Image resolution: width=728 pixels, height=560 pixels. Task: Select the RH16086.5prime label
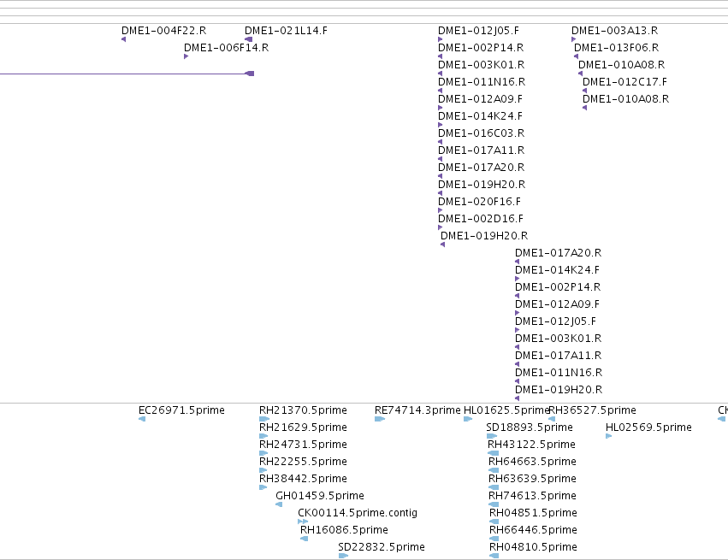(344, 530)
